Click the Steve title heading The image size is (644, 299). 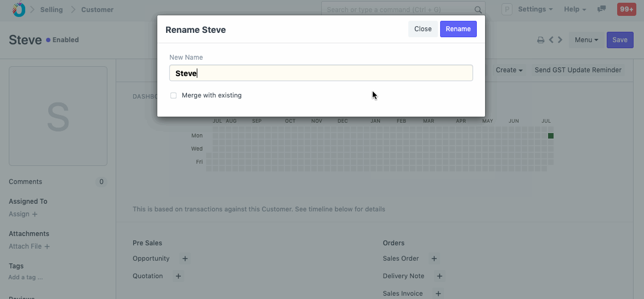pyautogui.click(x=25, y=40)
